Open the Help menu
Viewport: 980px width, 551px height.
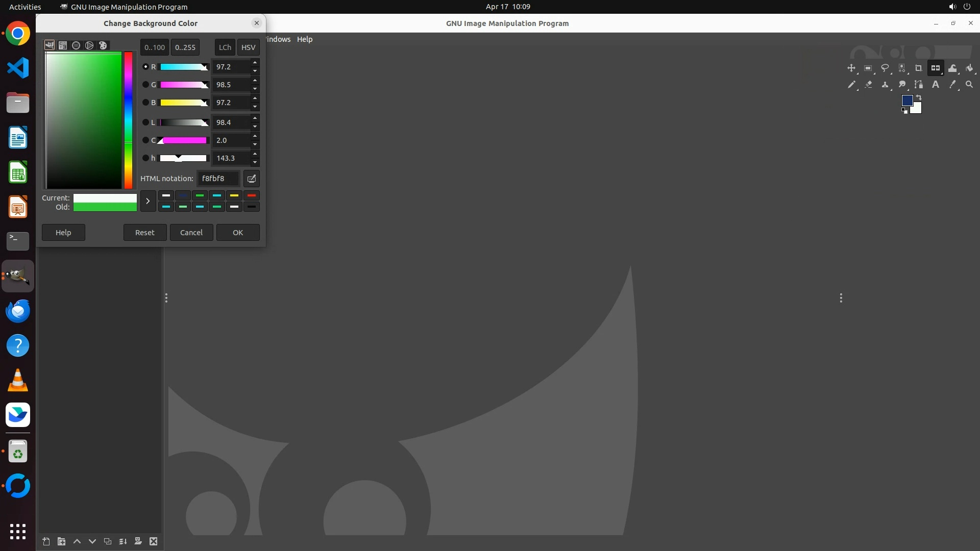coord(305,39)
